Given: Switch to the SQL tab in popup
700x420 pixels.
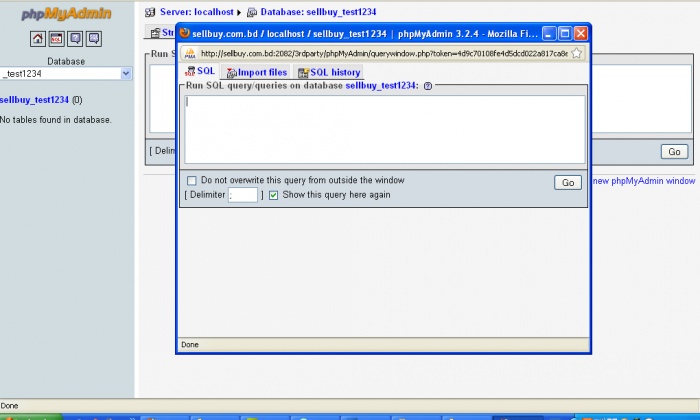Looking at the screenshot, I should (x=200, y=71).
